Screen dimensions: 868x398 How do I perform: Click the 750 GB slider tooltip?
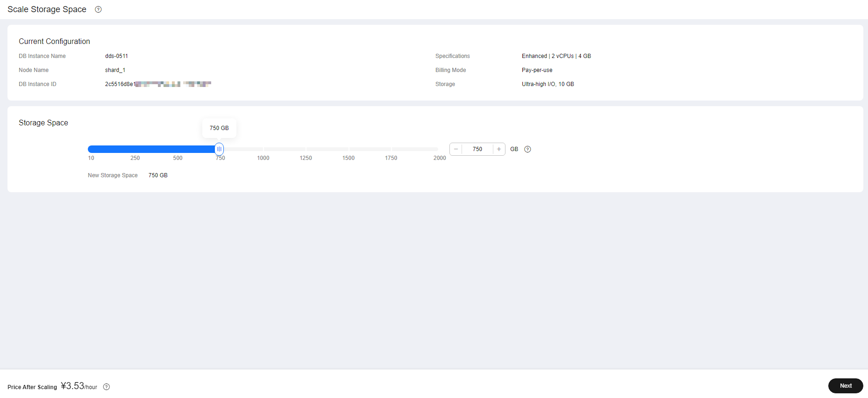tap(219, 128)
